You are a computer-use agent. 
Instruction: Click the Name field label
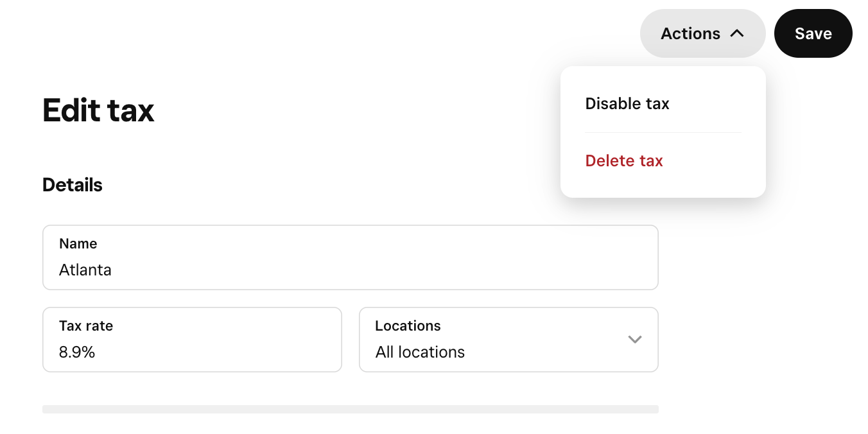[78, 244]
